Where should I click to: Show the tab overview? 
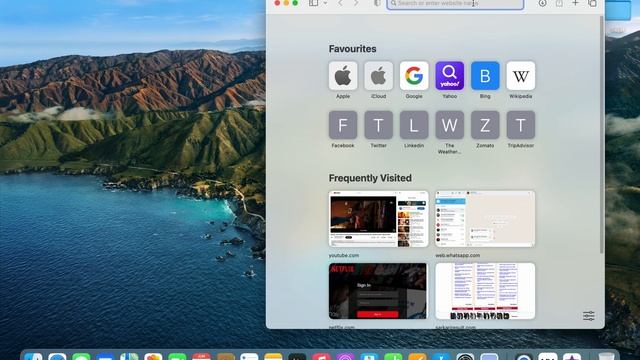[592, 3]
